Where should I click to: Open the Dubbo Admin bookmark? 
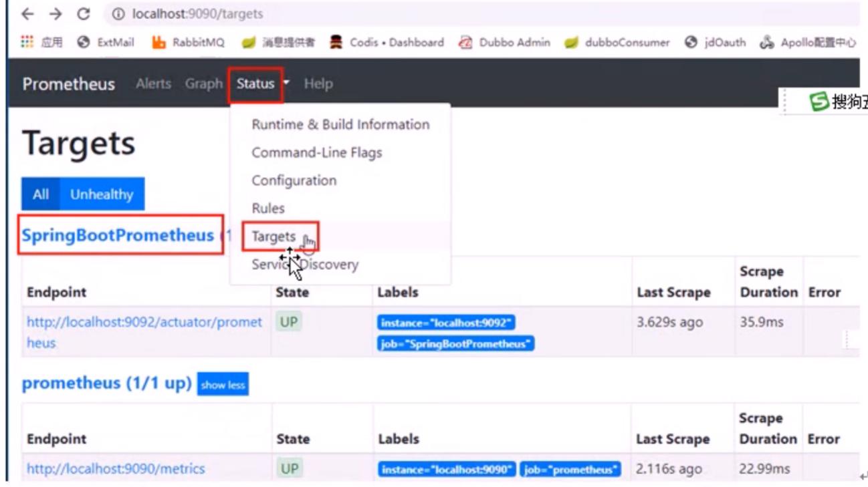point(504,42)
